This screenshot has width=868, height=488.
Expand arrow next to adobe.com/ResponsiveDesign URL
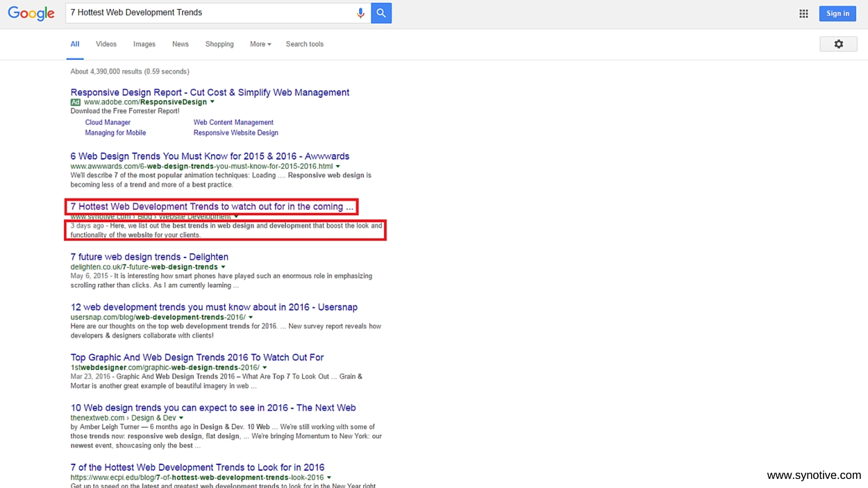[212, 102]
